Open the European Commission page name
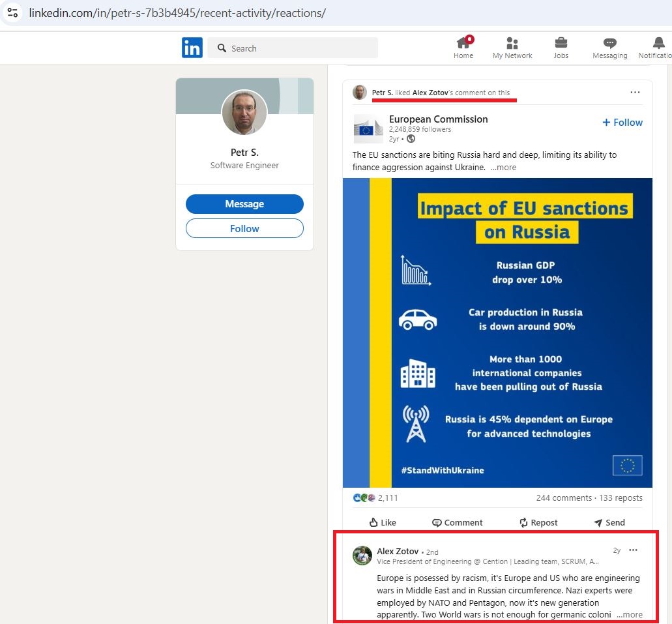 pos(439,119)
